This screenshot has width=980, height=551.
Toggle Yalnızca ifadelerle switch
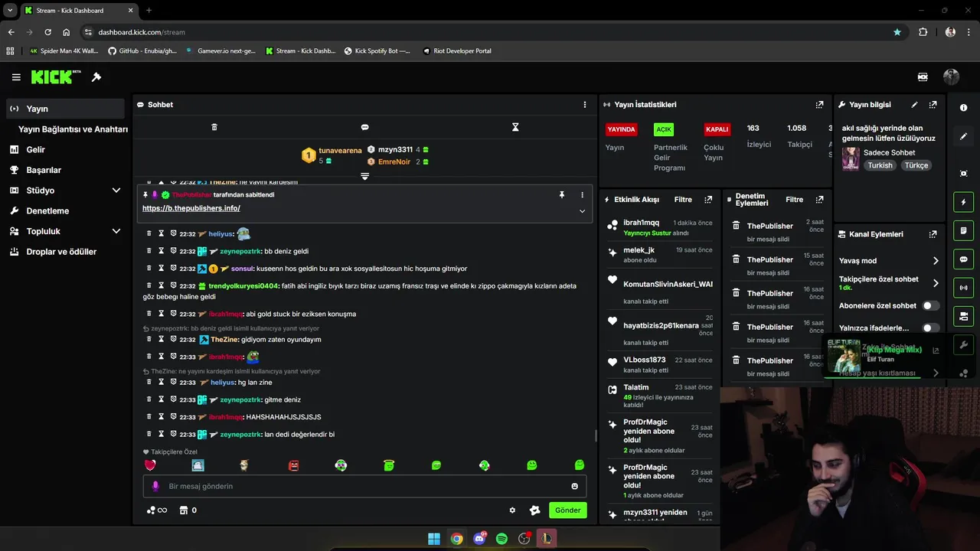[931, 328]
